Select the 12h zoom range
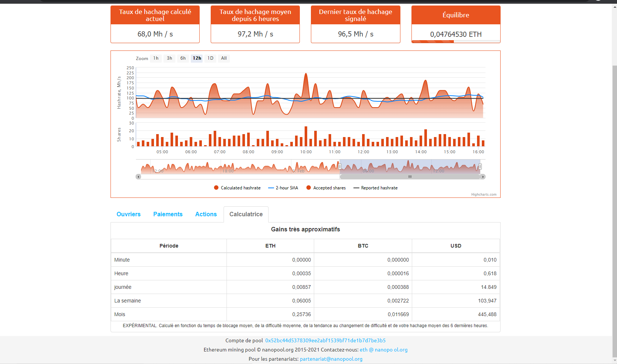This screenshot has height=364, width=617. pyautogui.click(x=197, y=58)
